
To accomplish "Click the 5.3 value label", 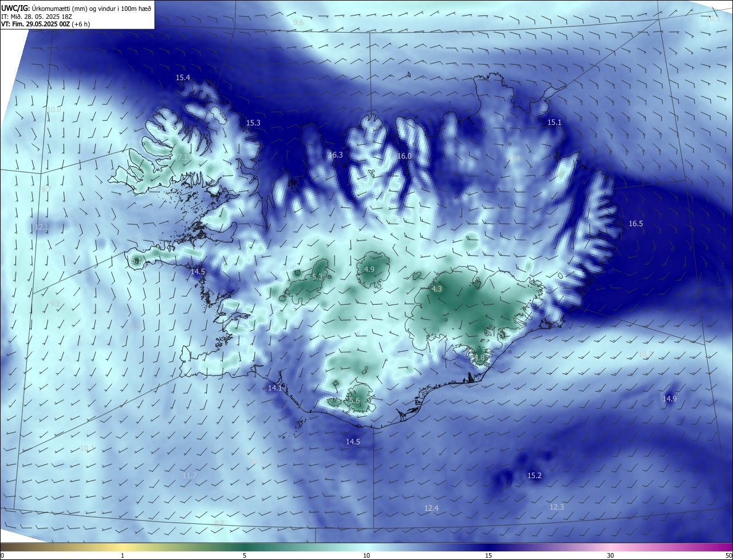I will coord(317,277).
